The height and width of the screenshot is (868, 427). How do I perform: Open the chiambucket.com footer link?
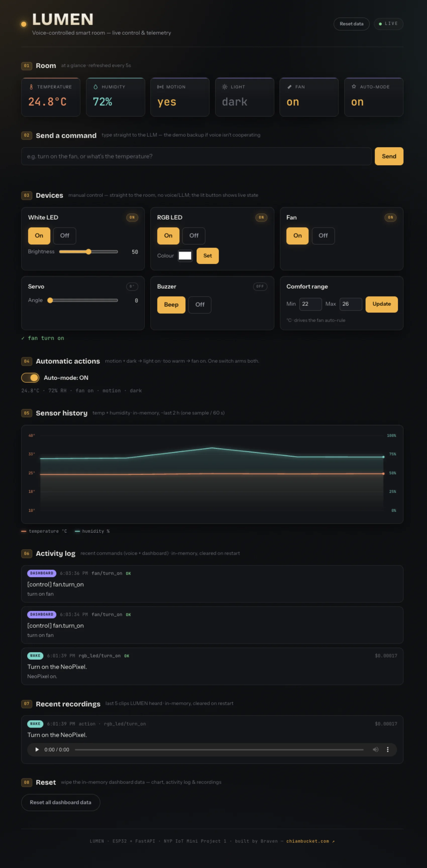click(310, 841)
